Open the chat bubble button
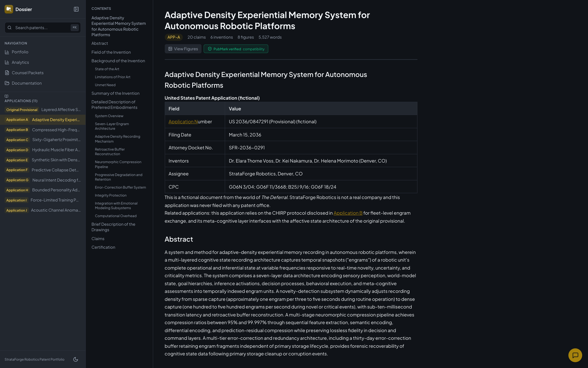The width and height of the screenshot is (588, 368). [575, 355]
